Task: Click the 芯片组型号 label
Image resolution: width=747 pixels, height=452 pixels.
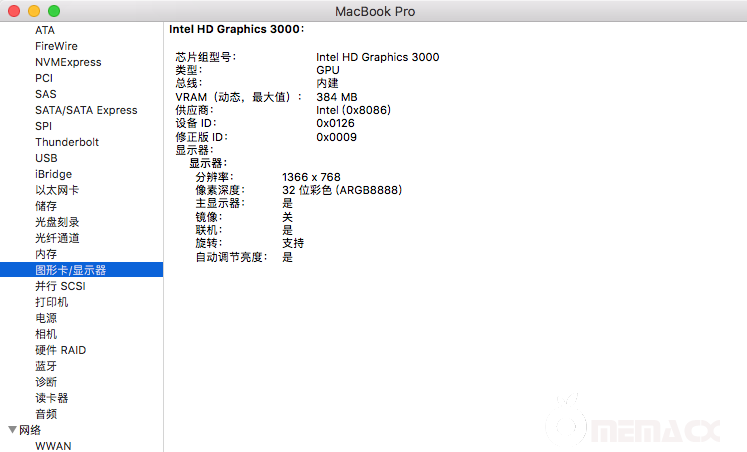Action: [x=205, y=57]
